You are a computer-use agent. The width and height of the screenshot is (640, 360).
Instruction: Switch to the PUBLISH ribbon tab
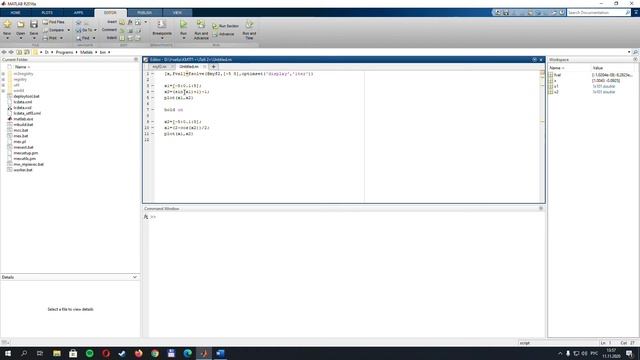(144, 13)
